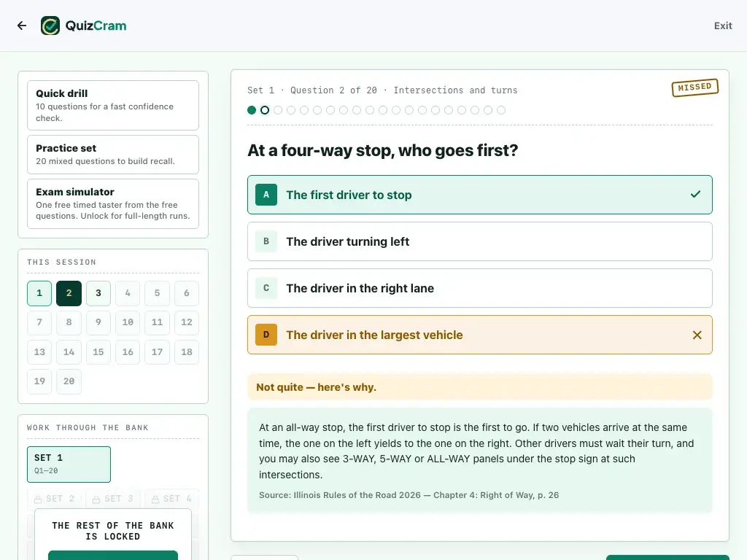Select answer "The first driver to stop"
Screen dimensions: 747x560
[x=480, y=195]
